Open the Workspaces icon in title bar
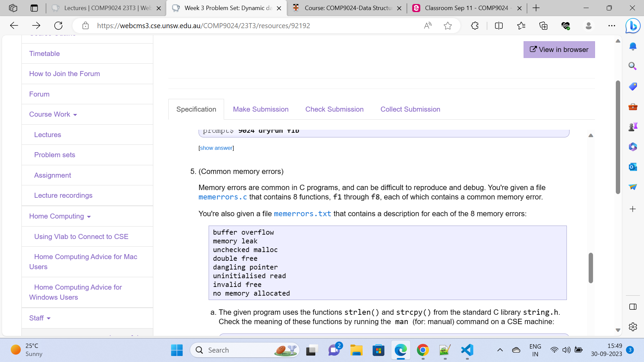Image resolution: width=644 pixels, height=362 pixels. click(13, 8)
